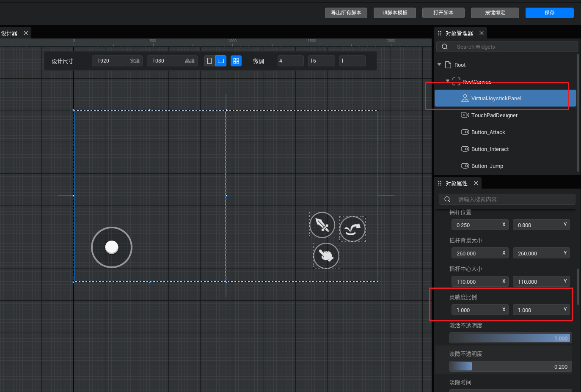The width and height of the screenshot is (581, 392).
Task: Click the Search Widgets field
Action: pyautogui.click(x=507, y=47)
